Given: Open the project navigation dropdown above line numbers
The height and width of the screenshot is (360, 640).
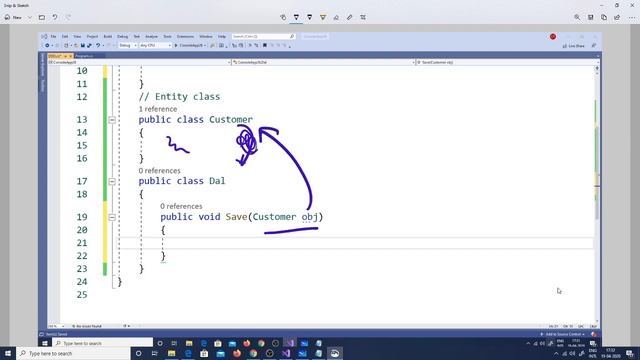Looking at the screenshot, I should [x=139, y=62].
